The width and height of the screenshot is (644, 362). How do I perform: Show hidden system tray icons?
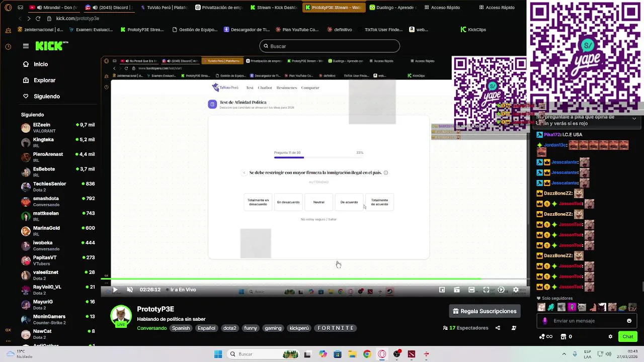click(x=563, y=354)
